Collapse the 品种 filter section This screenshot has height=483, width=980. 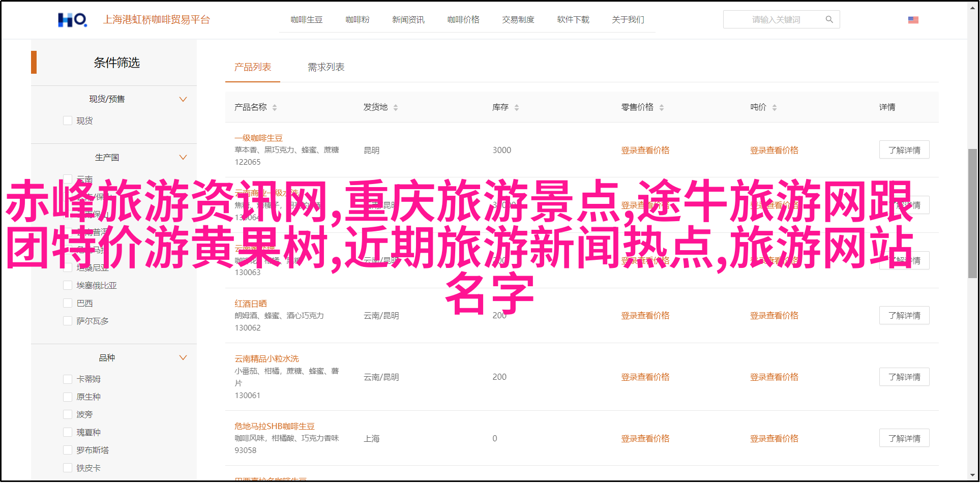click(183, 357)
